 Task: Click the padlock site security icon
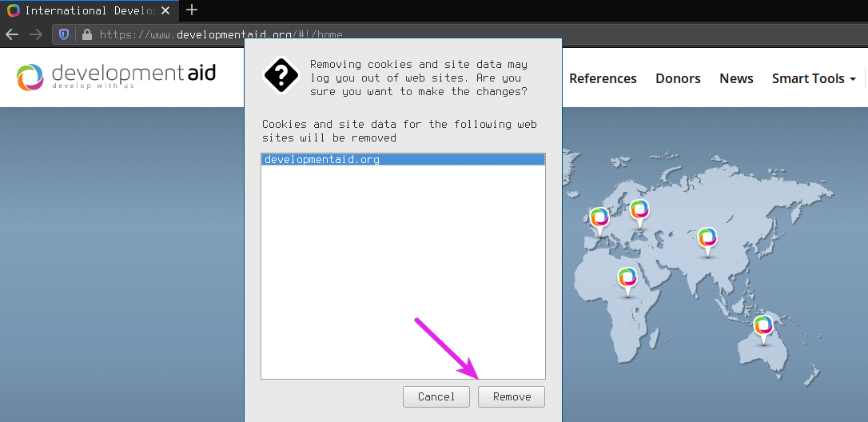(x=86, y=34)
